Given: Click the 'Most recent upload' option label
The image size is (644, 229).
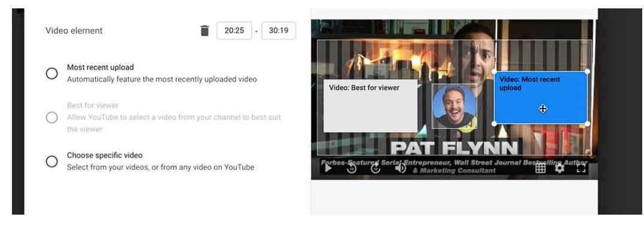Looking at the screenshot, I should (100, 68).
